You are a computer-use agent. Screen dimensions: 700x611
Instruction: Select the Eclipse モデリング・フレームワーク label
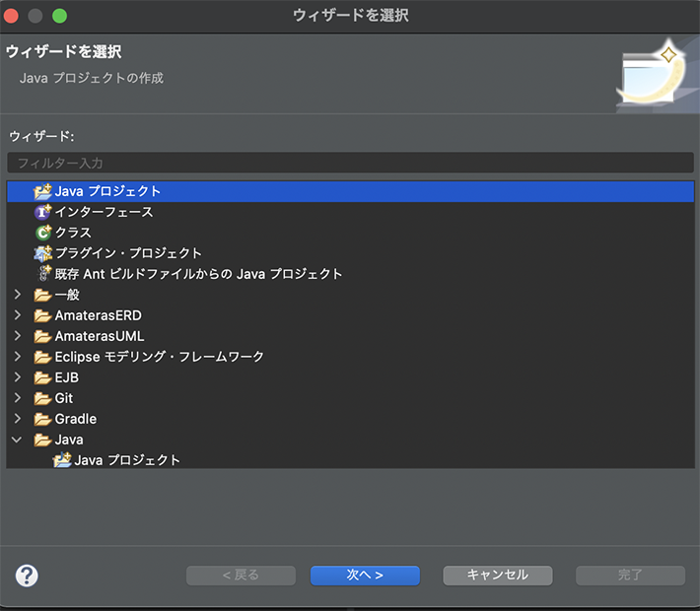pos(160,357)
